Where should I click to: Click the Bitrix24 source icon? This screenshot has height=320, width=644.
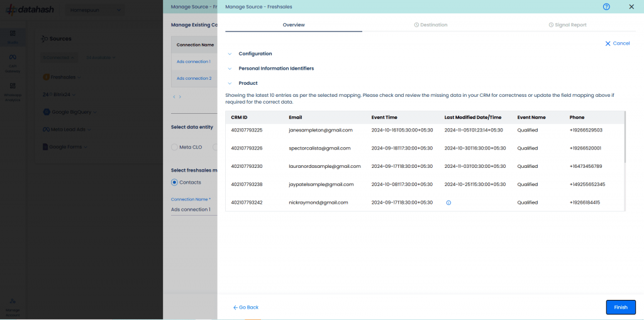click(x=46, y=94)
